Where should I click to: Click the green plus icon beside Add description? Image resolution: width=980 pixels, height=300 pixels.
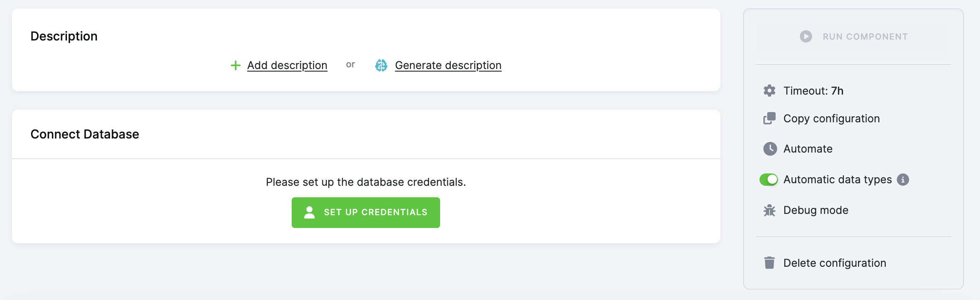pos(235,65)
